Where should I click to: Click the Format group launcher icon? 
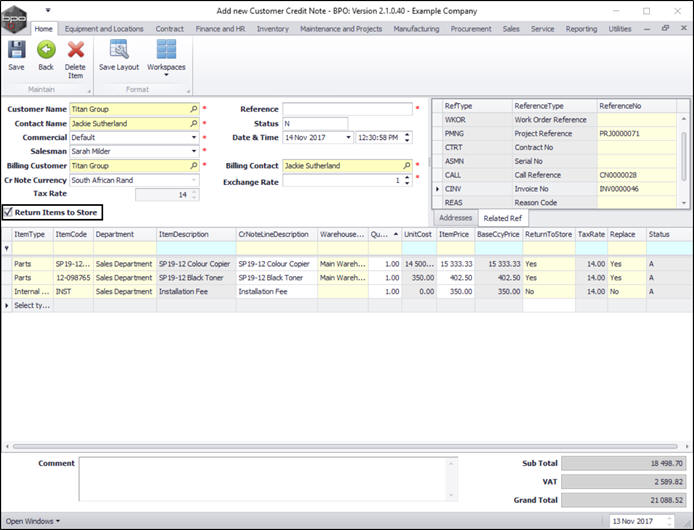[188, 92]
